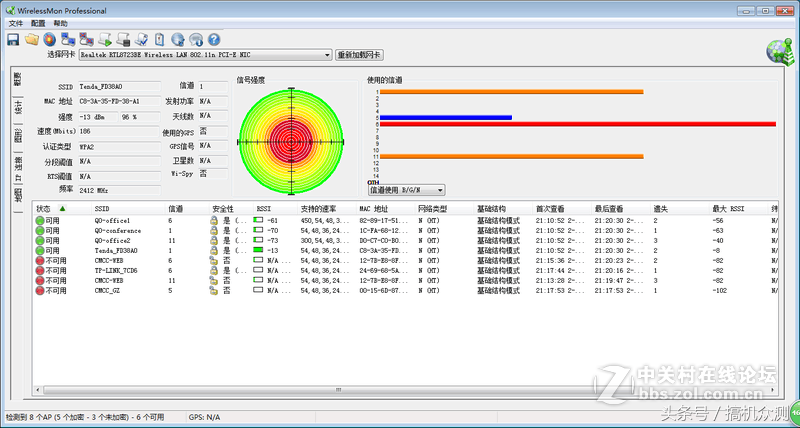Select the QO-conference SSID text
The height and width of the screenshot is (428, 800).
click(118, 231)
